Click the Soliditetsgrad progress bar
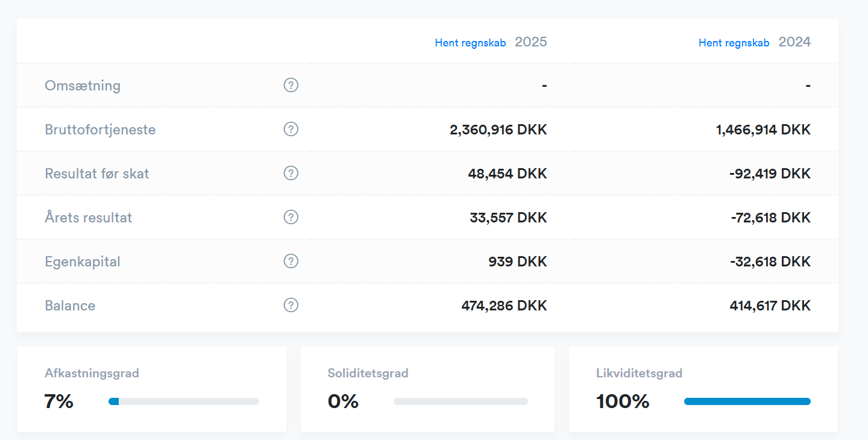Screen dimensions: 868x440 point(461,401)
